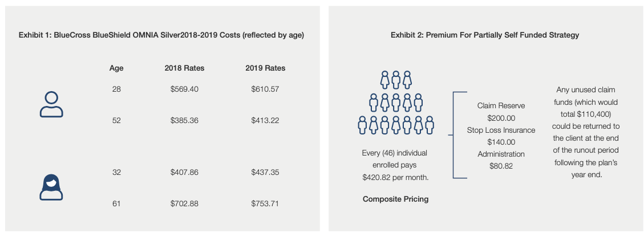The width and height of the screenshot is (644, 237).
Task: Click the Claim Reserve $200.00 text
Action: coord(501,112)
